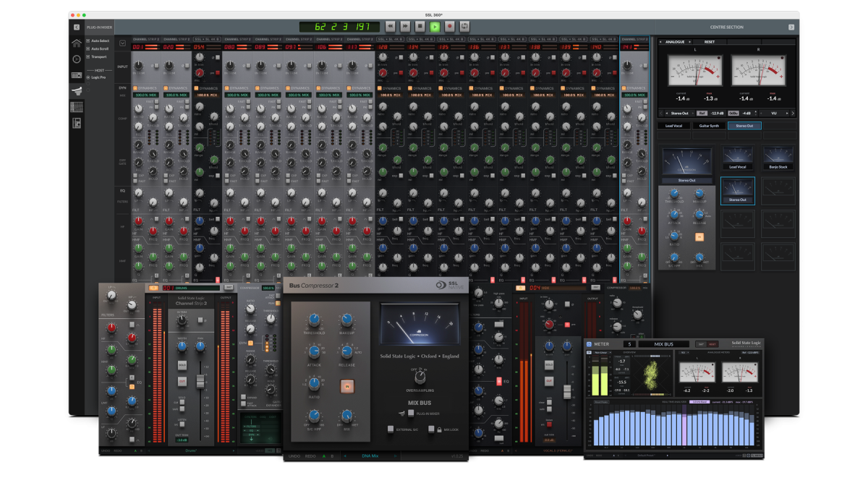Expand Centre Section with the arrow icon
Viewport: 868px width, 496px height.
pyautogui.click(x=791, y=27)
